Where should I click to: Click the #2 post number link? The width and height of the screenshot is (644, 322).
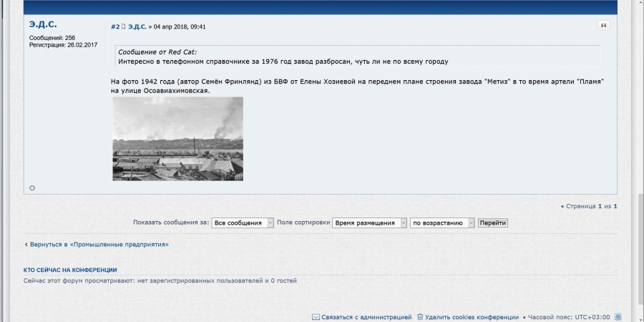114,26
